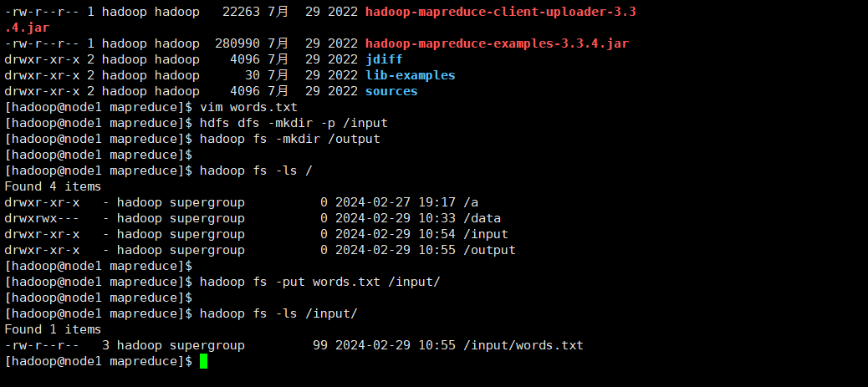Click the /a directory path in listing
868x387 pixels.
click(471, 202)
